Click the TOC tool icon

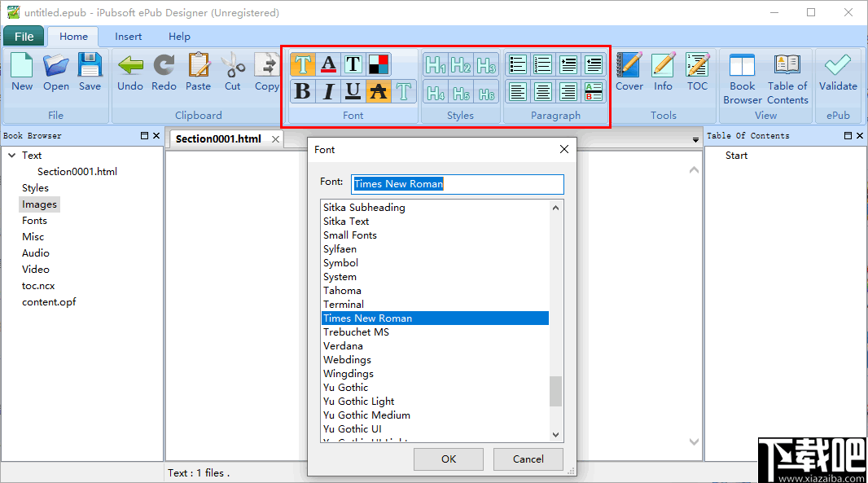click(x=698, y=72)
